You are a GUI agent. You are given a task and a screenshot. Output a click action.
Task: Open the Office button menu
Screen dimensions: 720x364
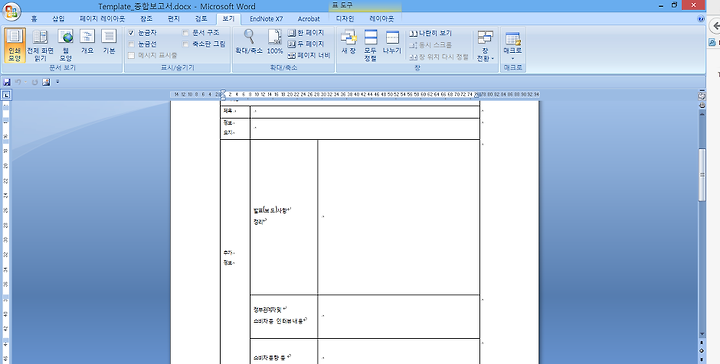click(x=11, y=11)
